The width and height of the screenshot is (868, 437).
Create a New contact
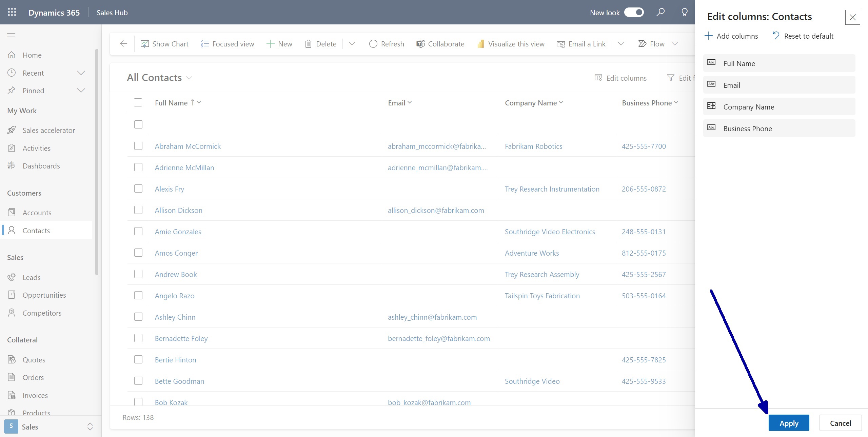point(279,44)
